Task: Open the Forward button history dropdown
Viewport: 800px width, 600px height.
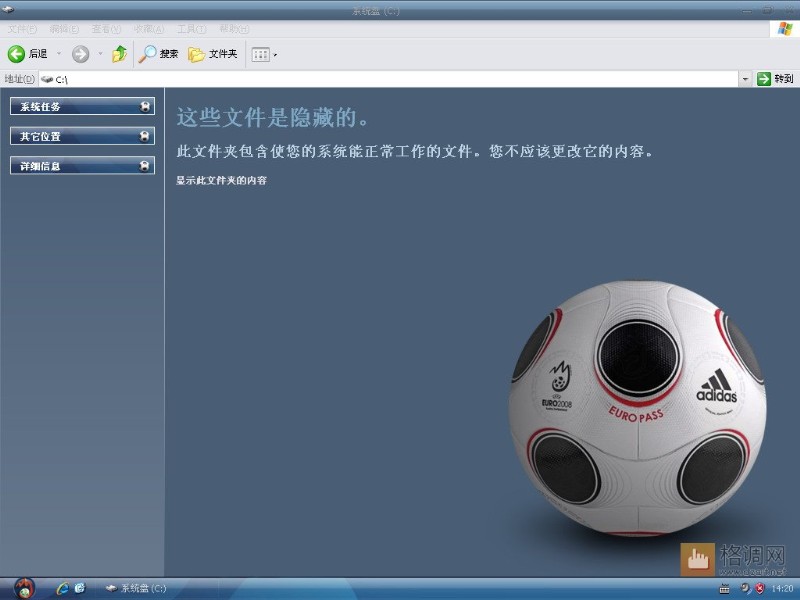Action: click(100, 54)
